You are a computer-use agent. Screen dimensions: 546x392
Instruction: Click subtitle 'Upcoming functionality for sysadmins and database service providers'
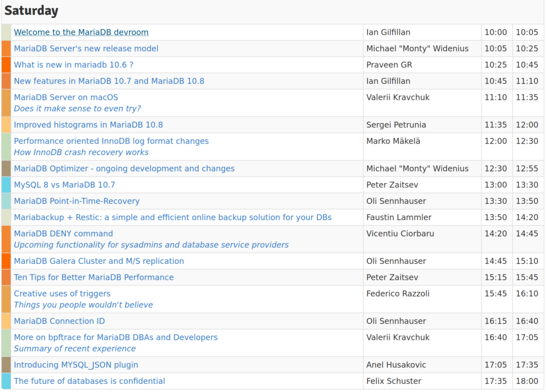pyautogui.click(x=151, y=245)
